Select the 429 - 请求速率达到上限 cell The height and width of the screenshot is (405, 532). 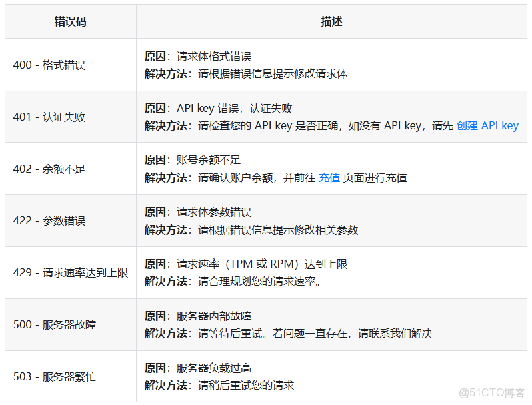(71, 273)
